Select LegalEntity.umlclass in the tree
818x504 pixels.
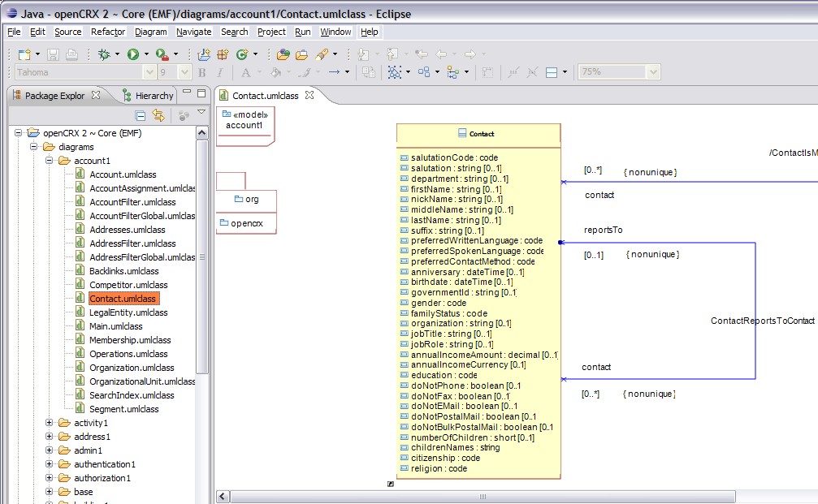click(x=128, y=312)
